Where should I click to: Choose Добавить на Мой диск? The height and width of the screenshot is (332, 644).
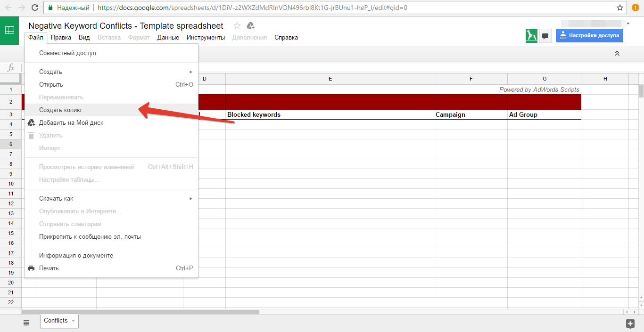71,123
